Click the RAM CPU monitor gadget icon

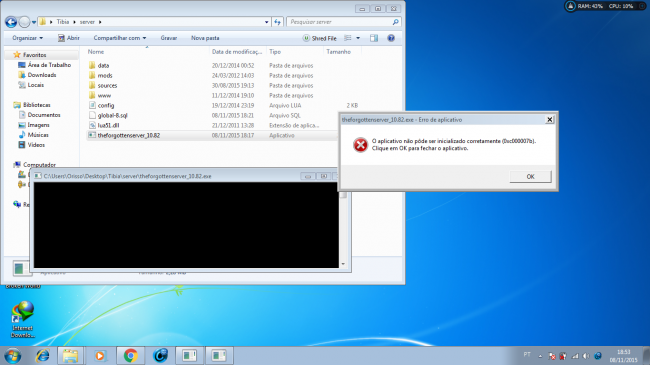(x=570, y=6)
